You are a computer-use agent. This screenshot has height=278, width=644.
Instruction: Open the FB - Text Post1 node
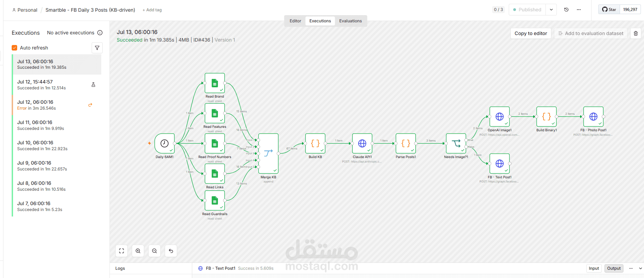pos(499,164)
